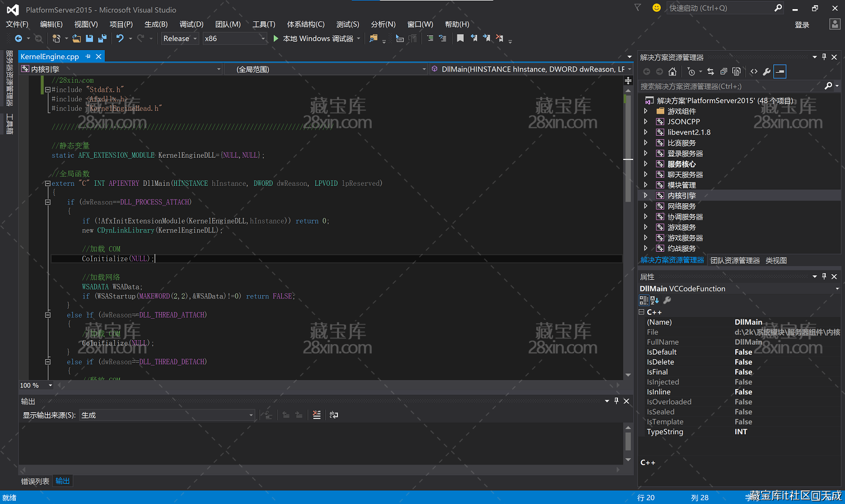Viewport: 845px width, 504px height.
Task: Click the Show All Files icon
Action: click(x=736, y=72)
